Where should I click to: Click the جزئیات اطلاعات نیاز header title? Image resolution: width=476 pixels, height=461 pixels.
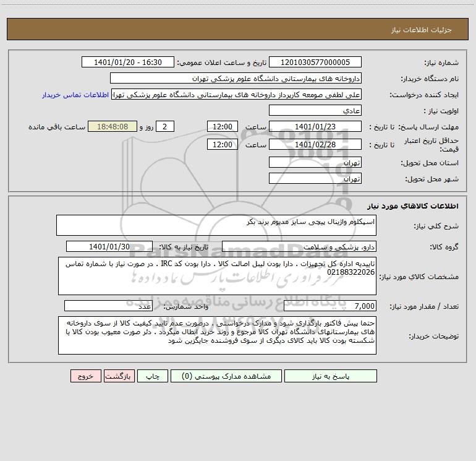pyautogui.click(x=422, y=30)
